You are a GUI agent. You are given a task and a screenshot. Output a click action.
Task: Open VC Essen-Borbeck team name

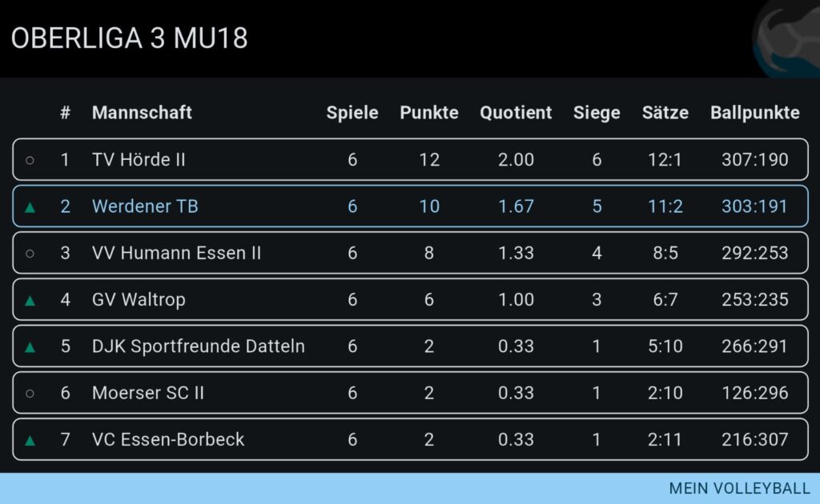point(168,439)
